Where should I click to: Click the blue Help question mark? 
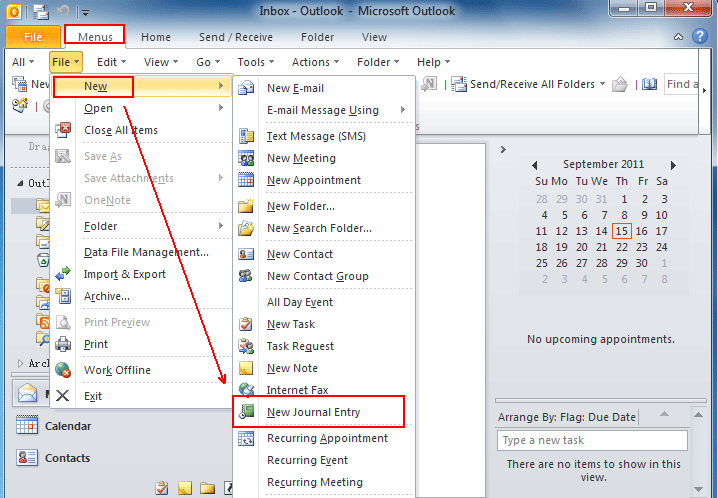click(x=700, y=36)
